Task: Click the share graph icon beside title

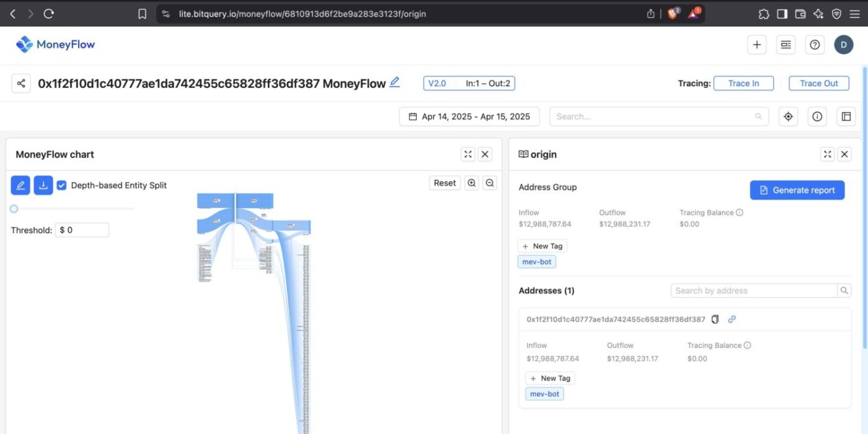Action: point(21,83)
